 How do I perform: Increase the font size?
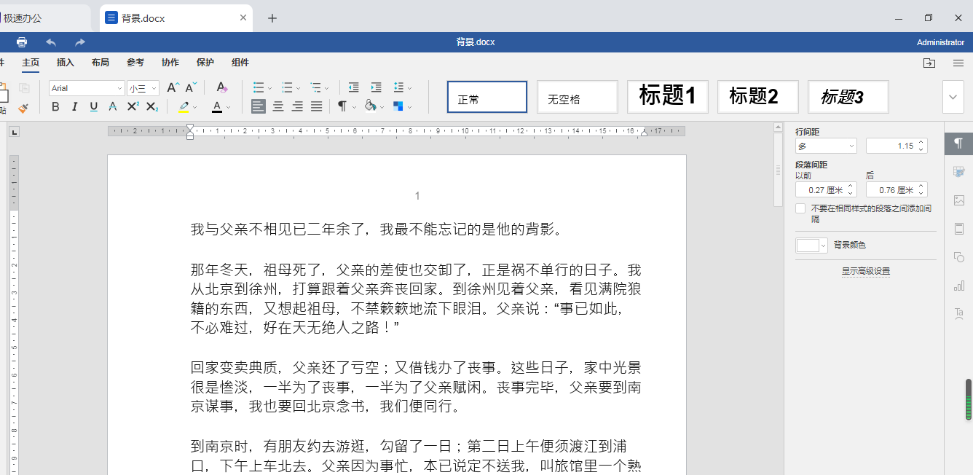pos(173,88)
